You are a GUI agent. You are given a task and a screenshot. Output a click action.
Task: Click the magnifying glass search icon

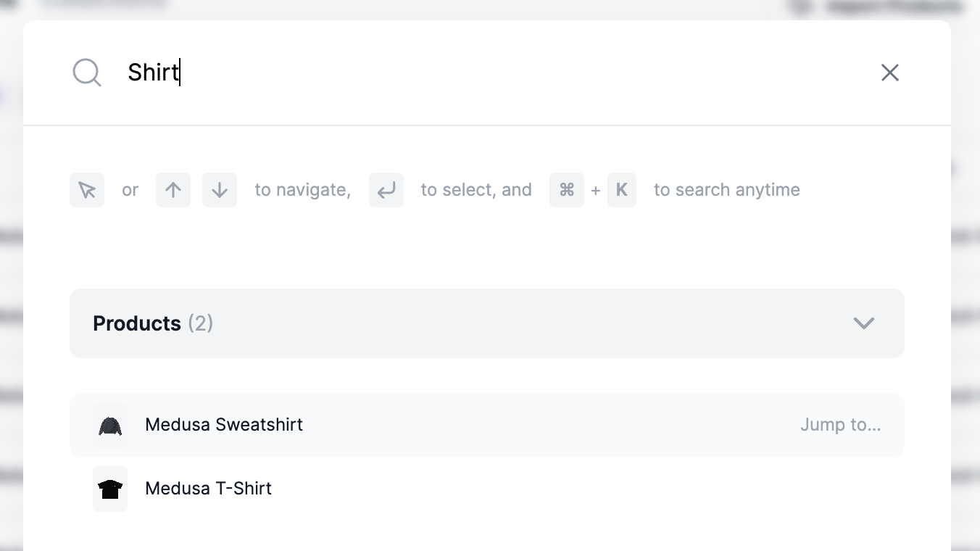click(x=87, y=72)
